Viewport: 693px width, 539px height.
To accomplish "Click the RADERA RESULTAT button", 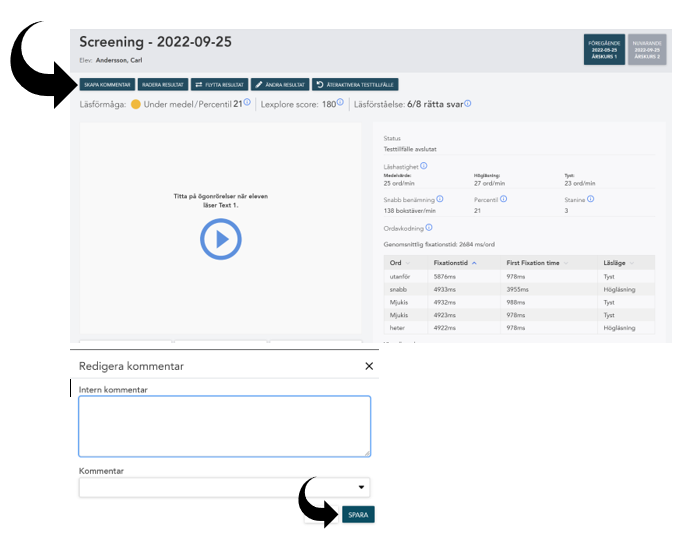I will click(163, 84).
